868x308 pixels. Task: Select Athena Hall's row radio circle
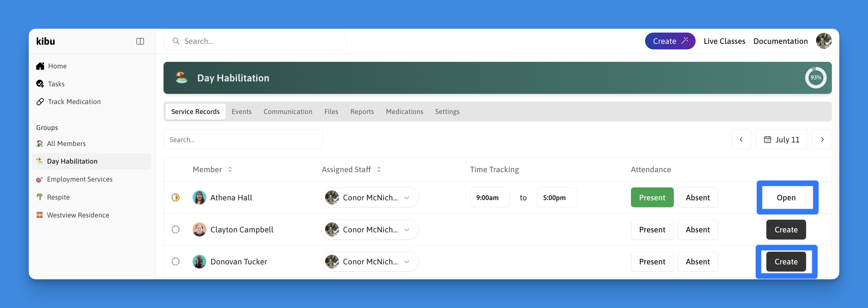coord(175,198)
